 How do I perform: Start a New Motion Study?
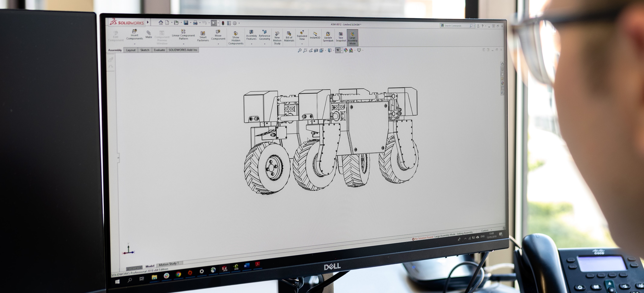point(277,38)
